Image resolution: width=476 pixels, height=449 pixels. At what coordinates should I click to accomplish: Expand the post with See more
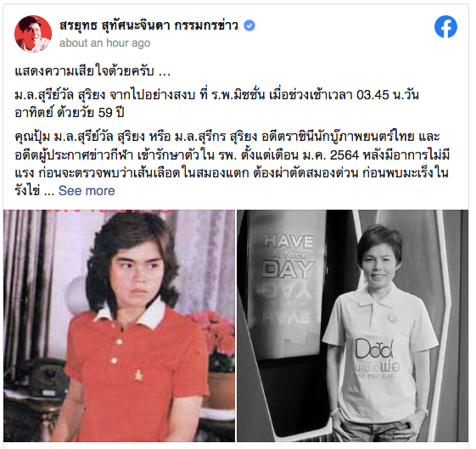click(x=87, y=191)
